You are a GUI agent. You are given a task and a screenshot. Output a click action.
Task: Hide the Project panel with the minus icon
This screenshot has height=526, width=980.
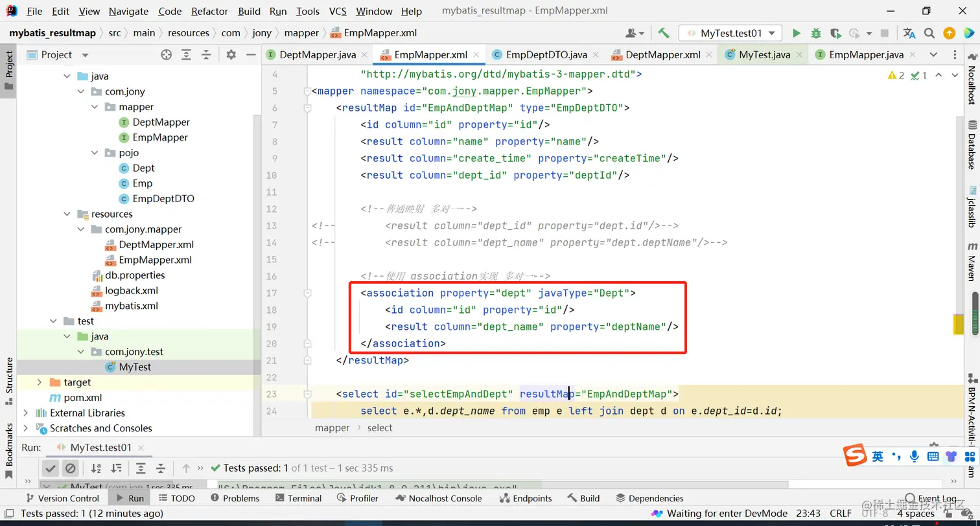click(x=251, y=55)
